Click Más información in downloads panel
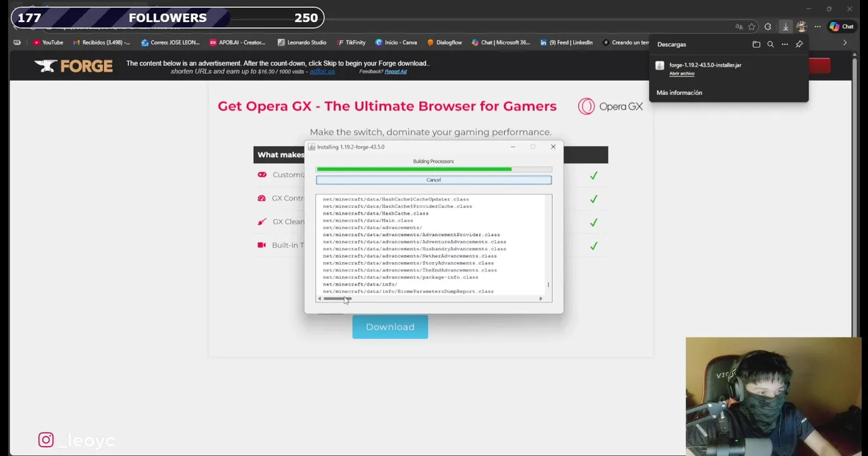 (679, 92)
